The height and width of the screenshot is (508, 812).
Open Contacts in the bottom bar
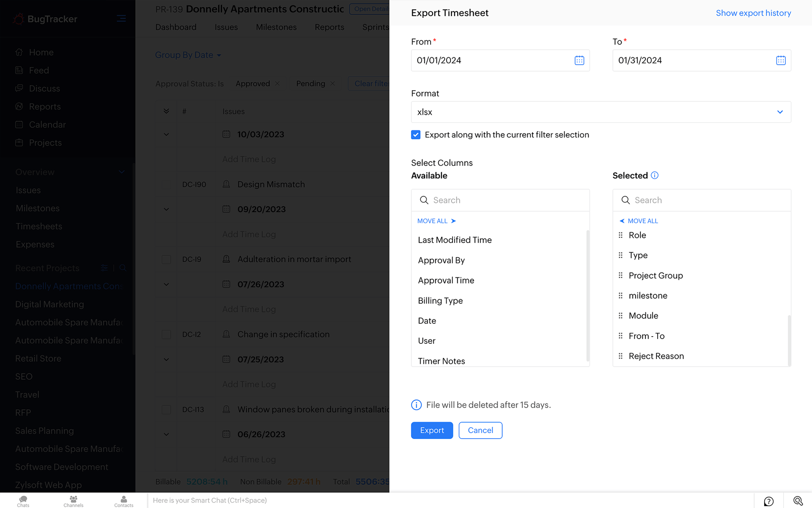click(123, 501)
